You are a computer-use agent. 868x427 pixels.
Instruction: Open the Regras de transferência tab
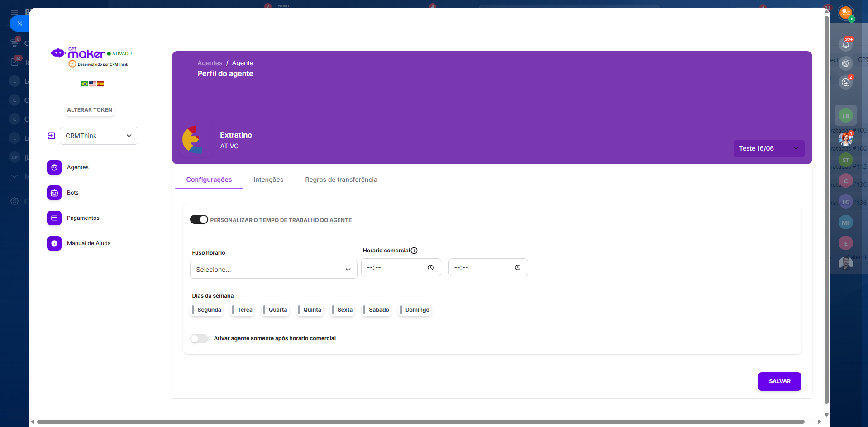341,180
